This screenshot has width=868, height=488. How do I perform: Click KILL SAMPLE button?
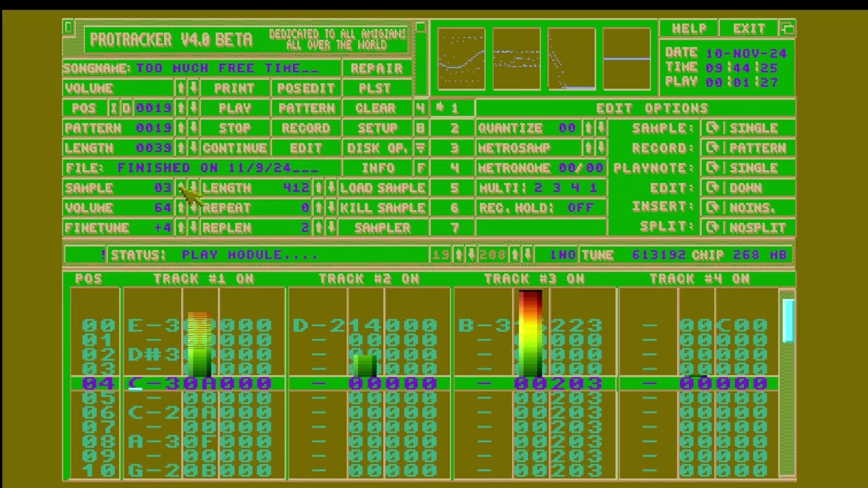coord(383,208)
